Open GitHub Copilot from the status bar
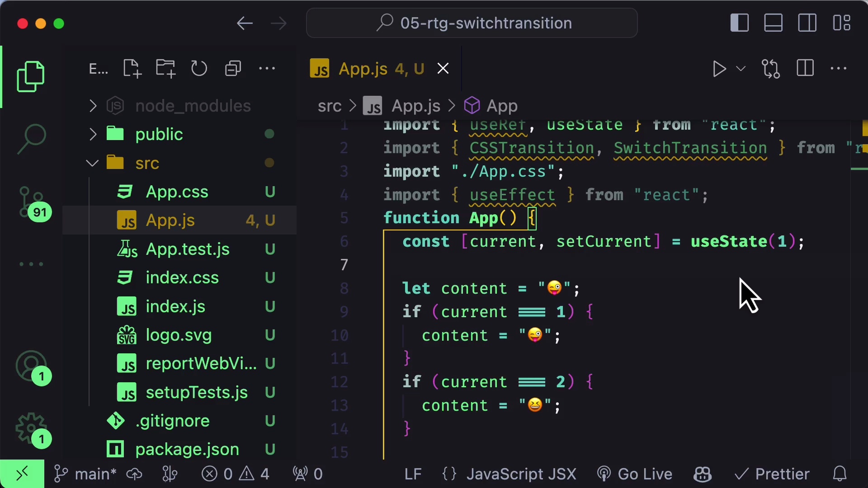 click(x=702, y=474)
